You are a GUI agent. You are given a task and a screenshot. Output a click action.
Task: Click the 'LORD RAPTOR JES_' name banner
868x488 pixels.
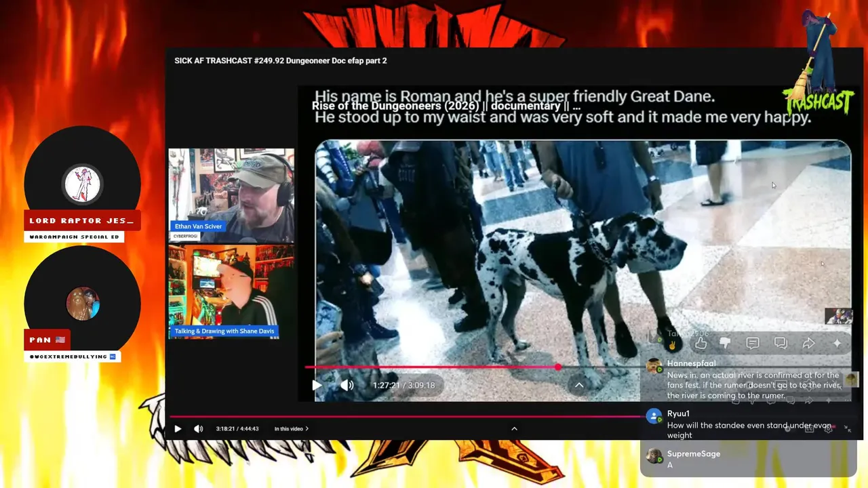(82, 221)
